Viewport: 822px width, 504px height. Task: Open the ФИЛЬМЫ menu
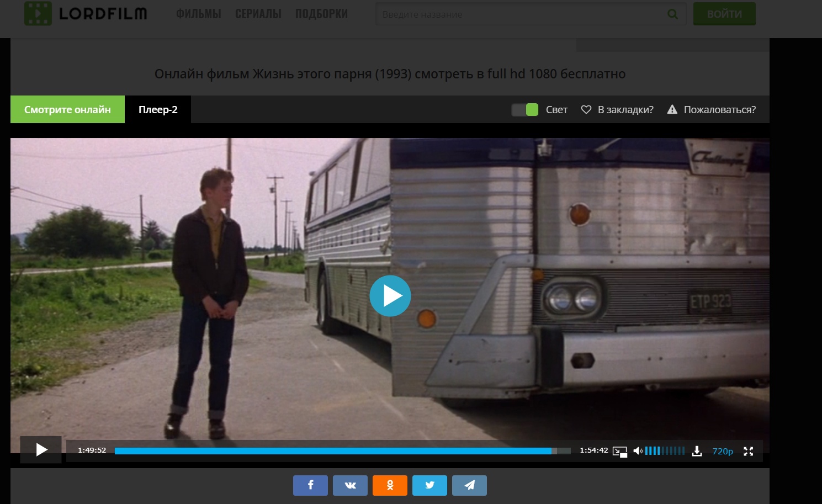click(x=199, y=14)
